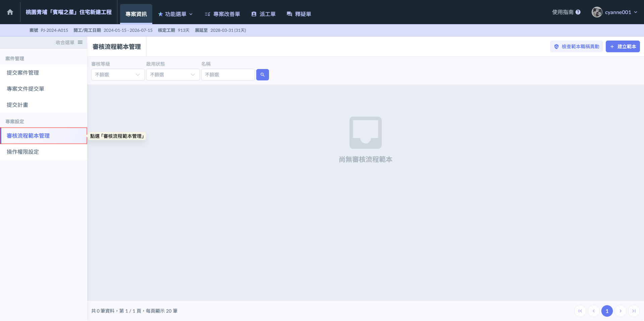Open 提交案件管理 in the sidebar

(44, 73)
